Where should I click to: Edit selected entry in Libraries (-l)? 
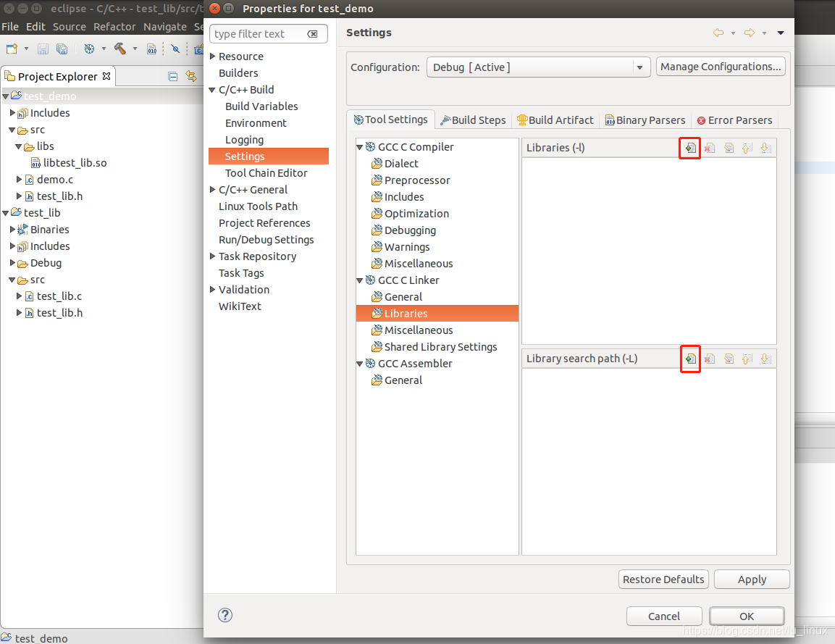click(x=729, y=148)
